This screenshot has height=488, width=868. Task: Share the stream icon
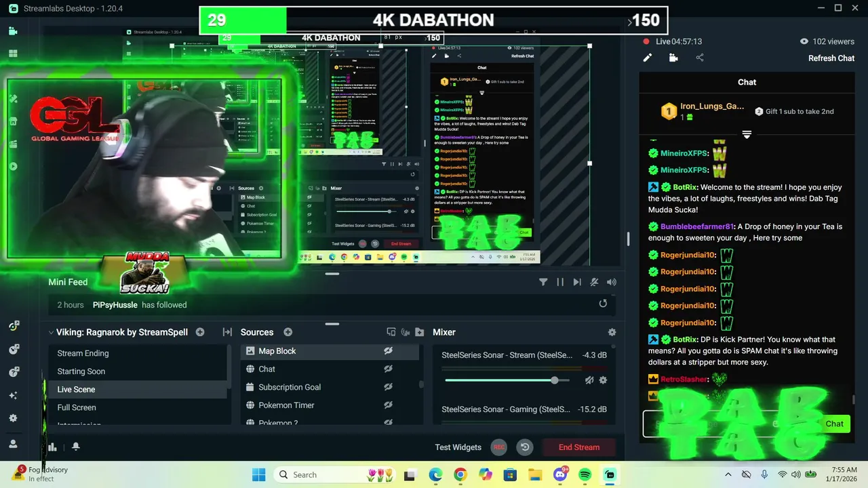coord(700,58)
